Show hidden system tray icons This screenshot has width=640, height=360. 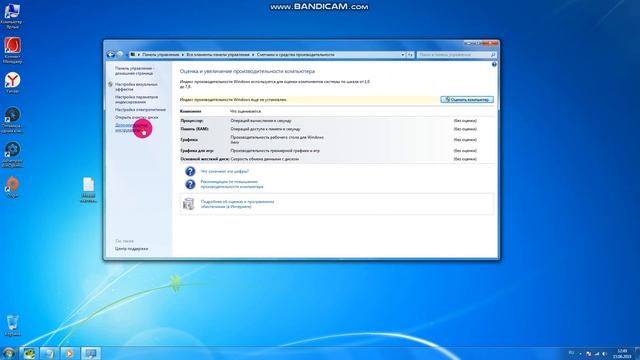(x=580, y=354)
